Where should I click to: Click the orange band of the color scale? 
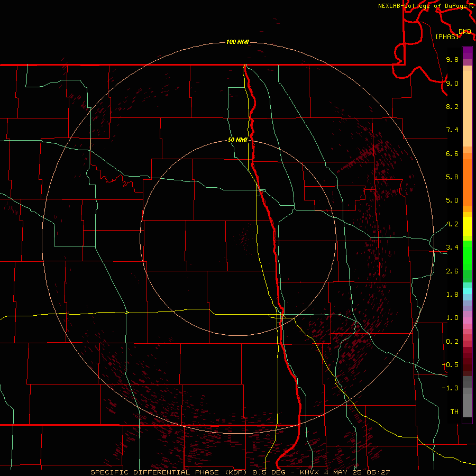tap(467, 183)
